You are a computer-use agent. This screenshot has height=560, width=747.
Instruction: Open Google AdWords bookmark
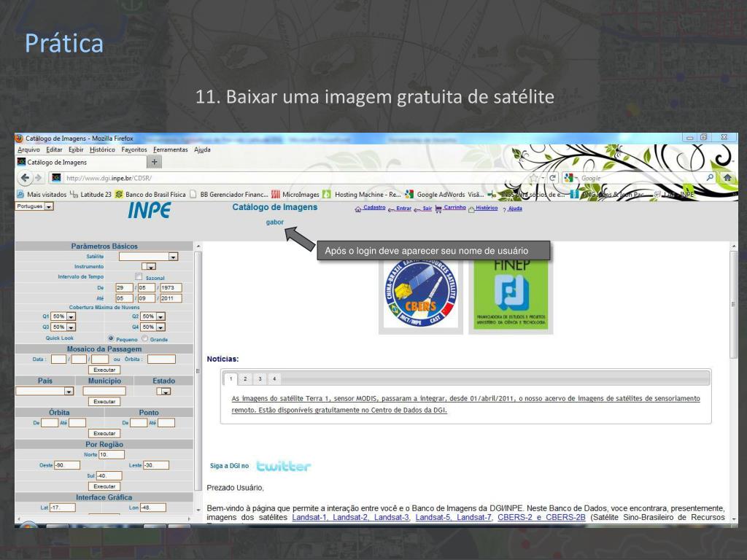tap(444, 194)
